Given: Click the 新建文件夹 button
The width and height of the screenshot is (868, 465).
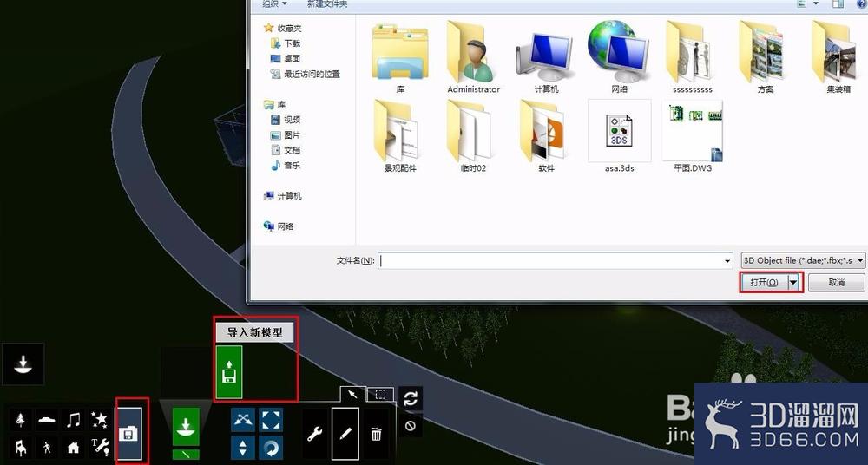Looking at the screenshot, I should tap(327, 3).
